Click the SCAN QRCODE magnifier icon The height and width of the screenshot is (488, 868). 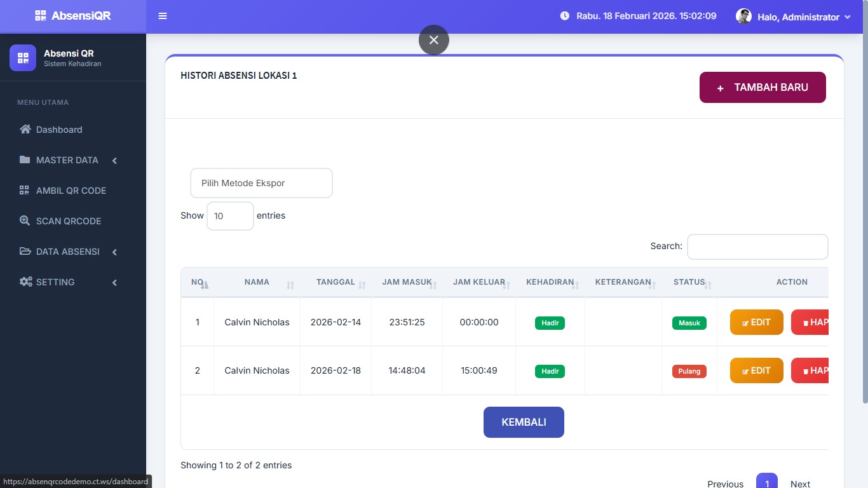click(x=24, y=220)
